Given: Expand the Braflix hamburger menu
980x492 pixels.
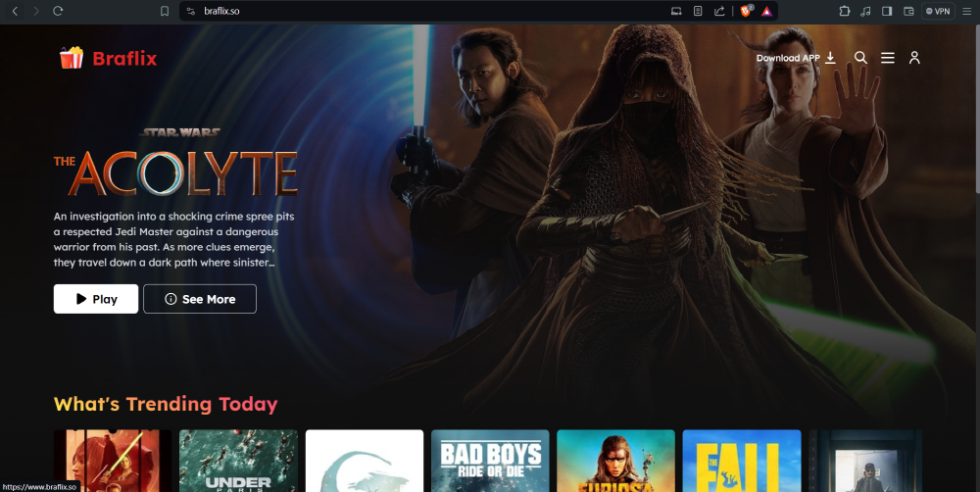Looking at the screenshot, I should pyautogui.click(x=888, y=58).
